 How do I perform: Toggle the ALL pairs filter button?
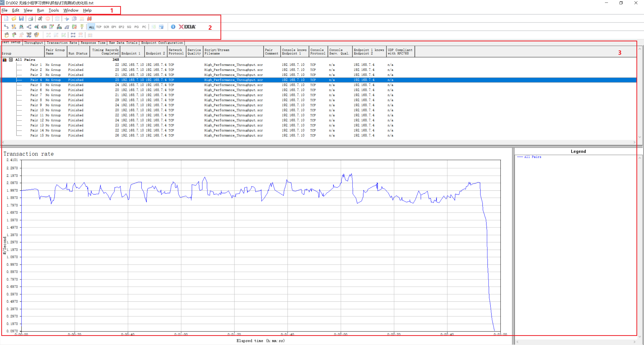click(x=91, y=27)
